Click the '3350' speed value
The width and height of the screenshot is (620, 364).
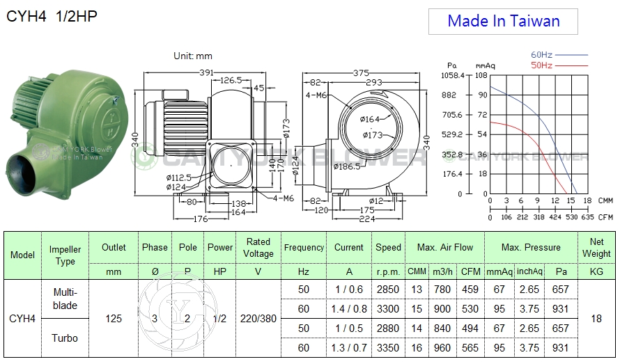tap(388, 348)
